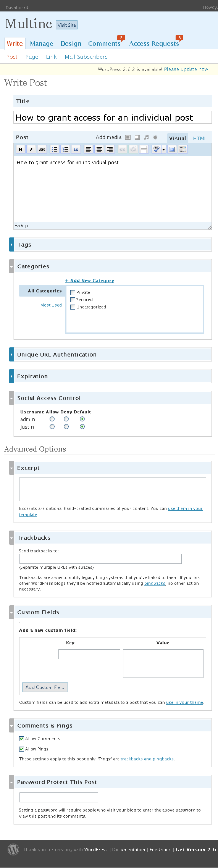Image resolution: width=218 pixels, height=868 pixels.
Task: Open the Manage menu
Action: click(42, 44)
